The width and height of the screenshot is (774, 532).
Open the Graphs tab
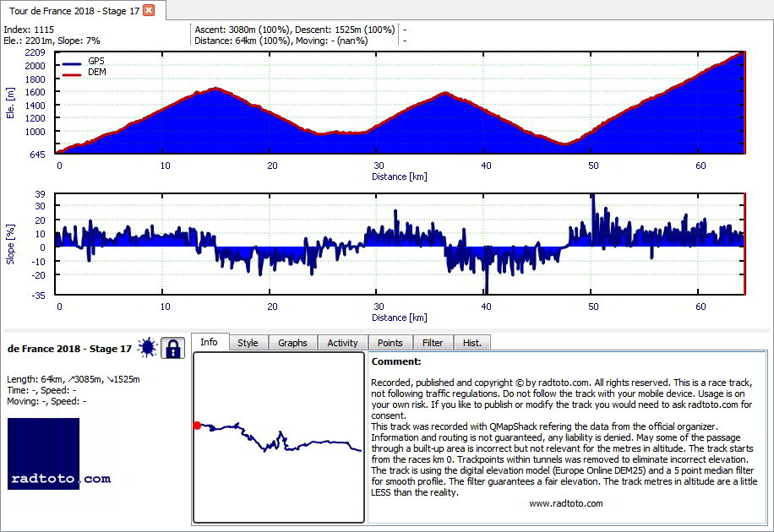(292, 343)
